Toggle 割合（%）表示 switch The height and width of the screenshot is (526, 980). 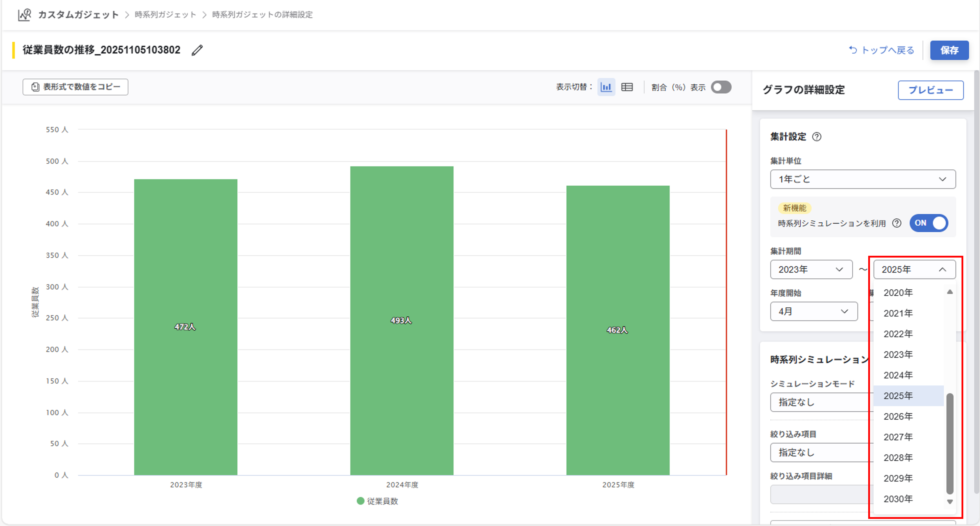(721, 87)
